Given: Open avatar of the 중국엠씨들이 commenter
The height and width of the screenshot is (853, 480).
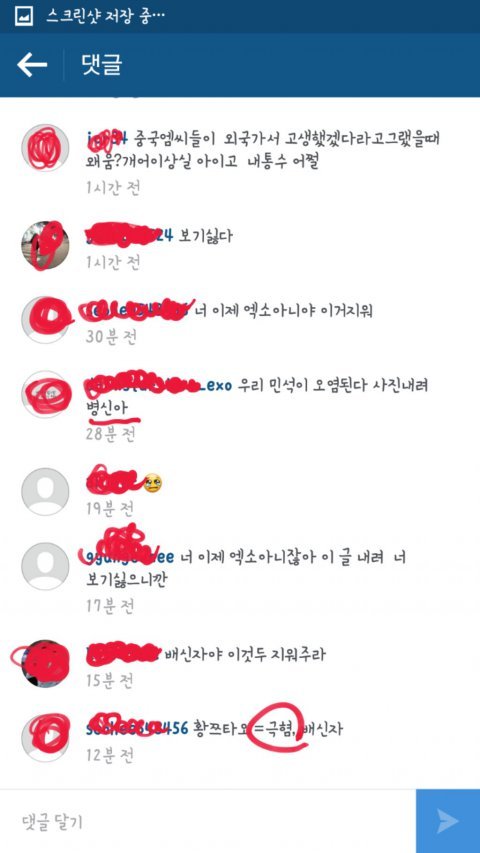Looking at the screenshot, I should coord(45,147).
